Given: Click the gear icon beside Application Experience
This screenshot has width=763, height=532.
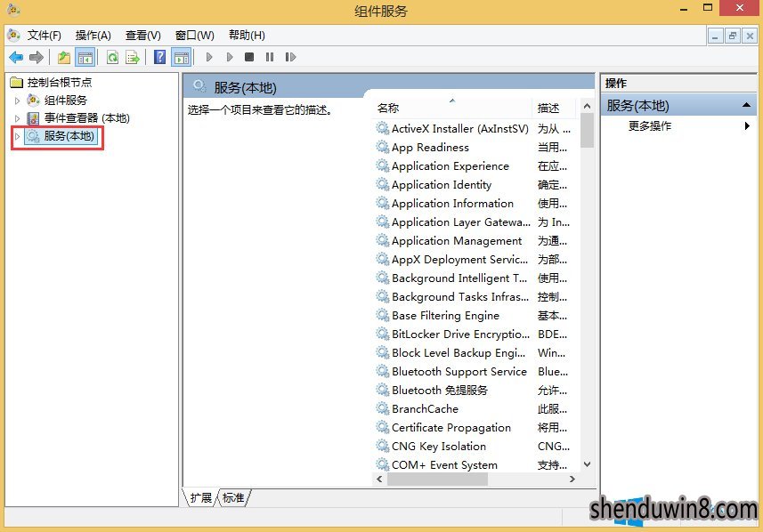Looking at the screenshot, I should 383,165.
